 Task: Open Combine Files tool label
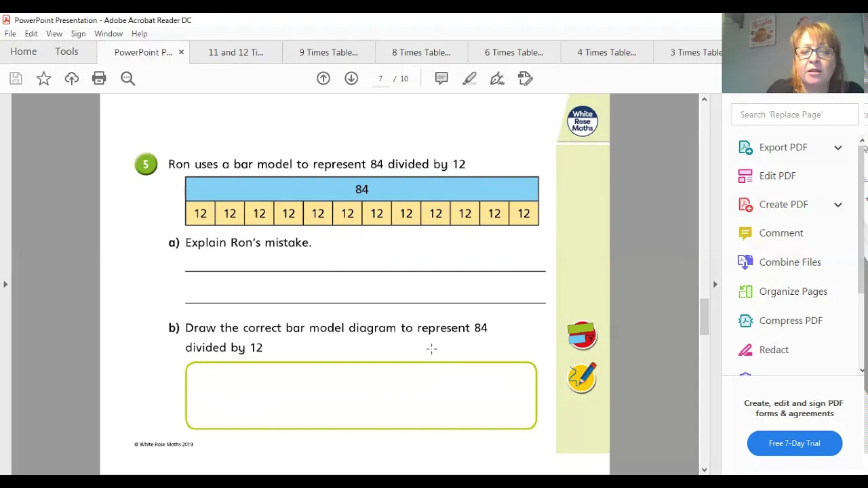coord(790,262)
